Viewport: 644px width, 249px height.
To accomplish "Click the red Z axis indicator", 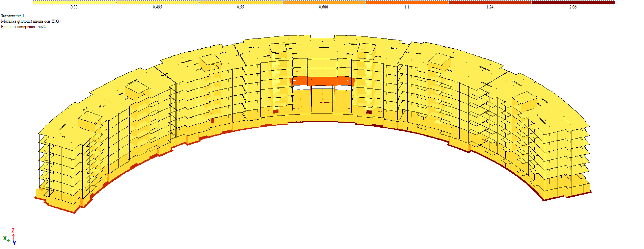I will [x=13, y=230].
